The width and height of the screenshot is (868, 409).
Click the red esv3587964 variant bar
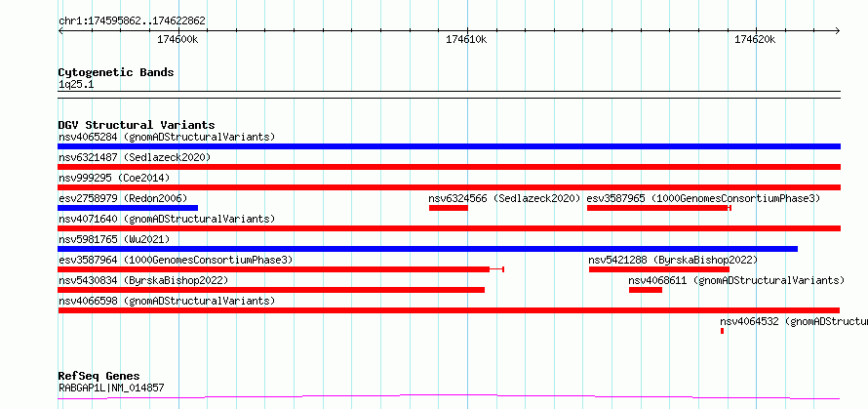(x=280, y=269)
